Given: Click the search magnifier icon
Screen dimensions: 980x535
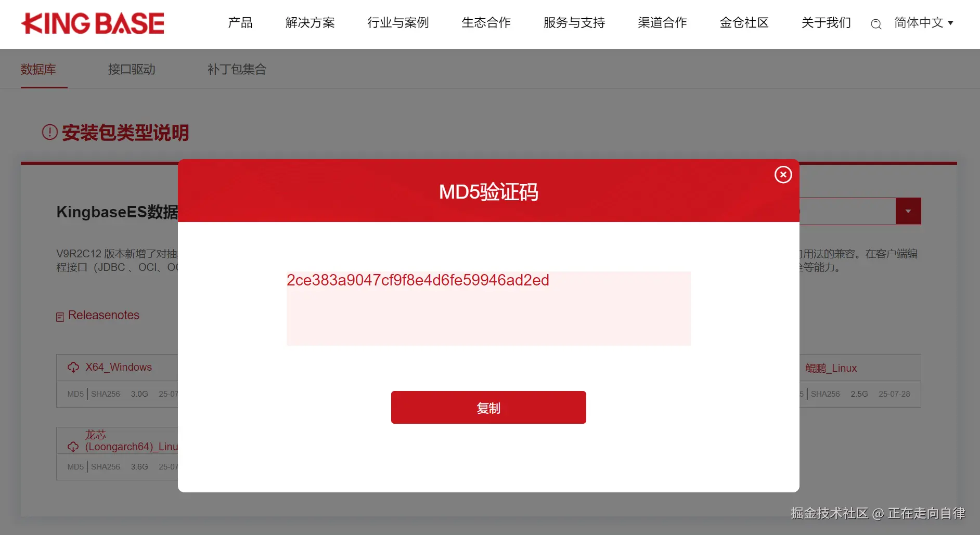Looking at the screenshot, I should pos(876,24).
